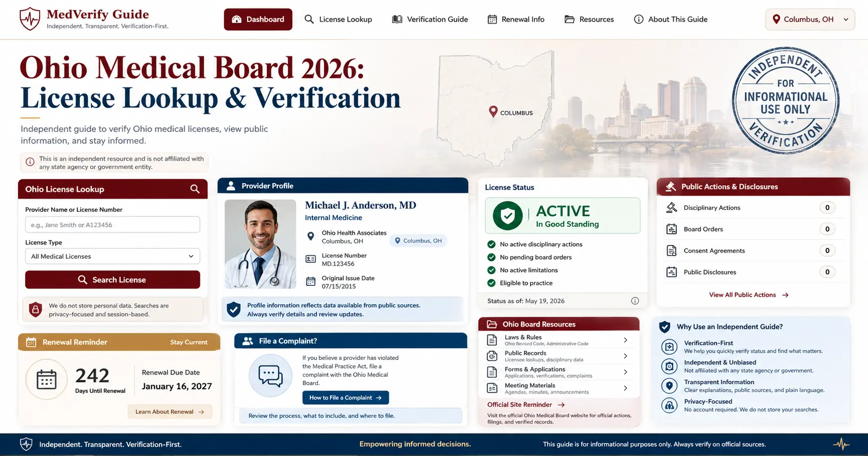Click the Laws & Rules document icon

pos(492,340)
